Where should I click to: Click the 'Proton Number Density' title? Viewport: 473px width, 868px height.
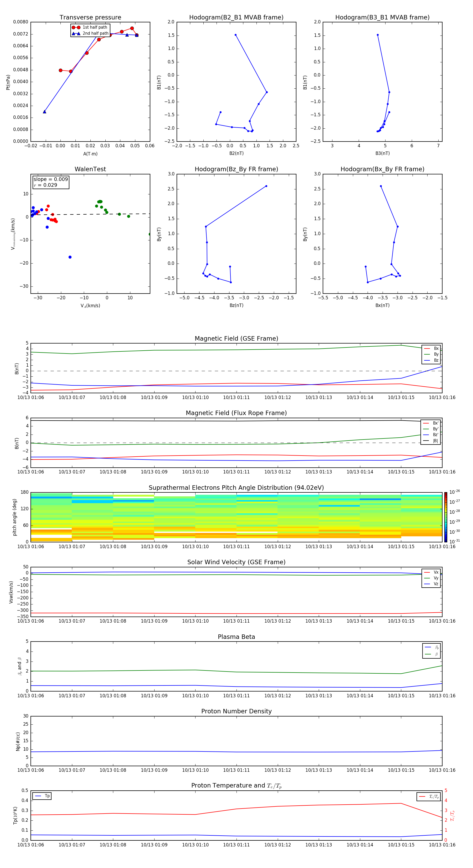coord(236,711)
